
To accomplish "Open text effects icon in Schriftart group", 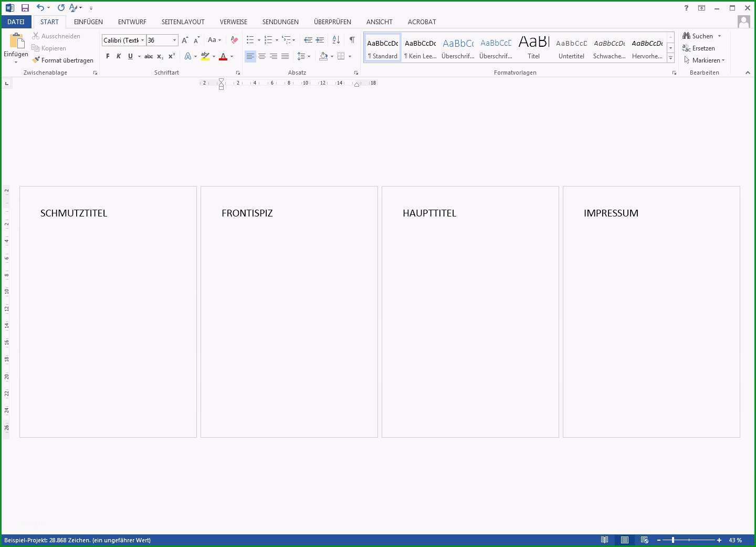I will [187, 56].
